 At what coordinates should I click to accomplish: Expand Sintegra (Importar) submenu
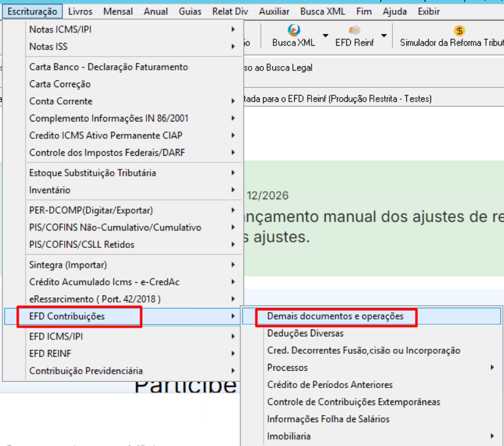122,265
